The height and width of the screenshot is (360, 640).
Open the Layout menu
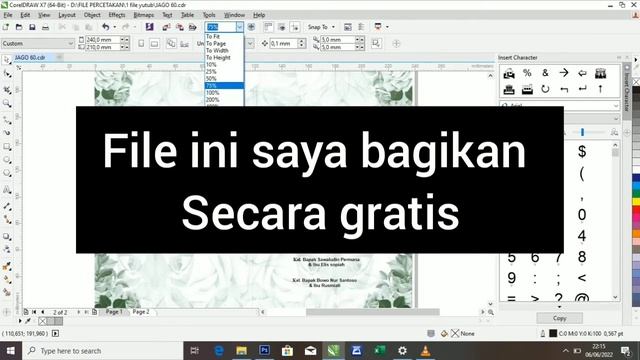(x=67, y=15)
